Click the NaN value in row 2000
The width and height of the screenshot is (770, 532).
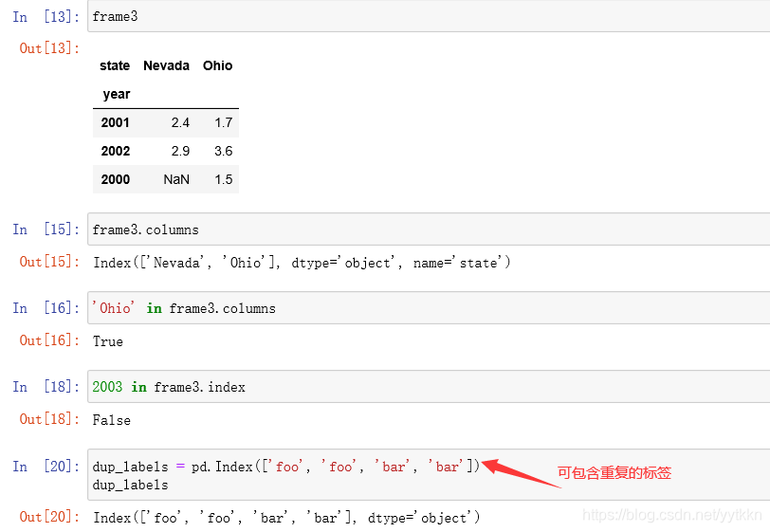click(176, 179)
